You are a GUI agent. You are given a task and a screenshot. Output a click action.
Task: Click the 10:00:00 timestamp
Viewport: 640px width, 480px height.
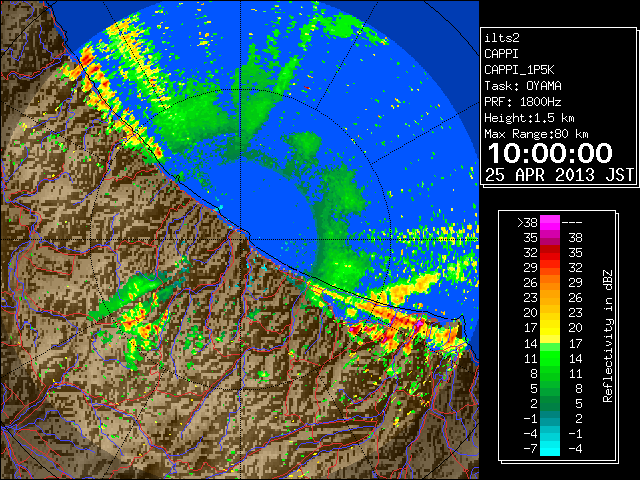click(x=550, y=153)
